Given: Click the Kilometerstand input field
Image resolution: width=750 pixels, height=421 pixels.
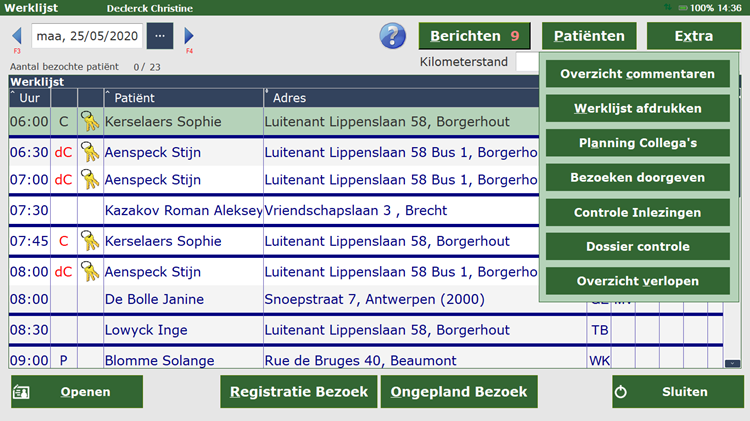Looking at the screenshot, I should pyautogui.click(x=527, y=62).
